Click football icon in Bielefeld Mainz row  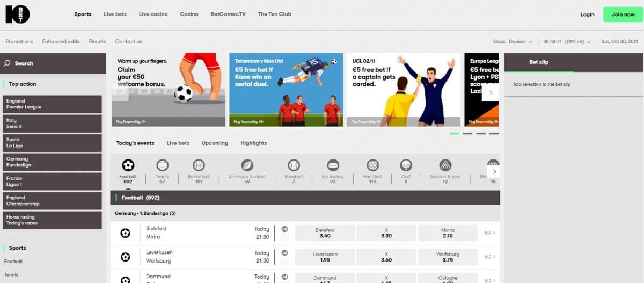[x=125, y=233]
